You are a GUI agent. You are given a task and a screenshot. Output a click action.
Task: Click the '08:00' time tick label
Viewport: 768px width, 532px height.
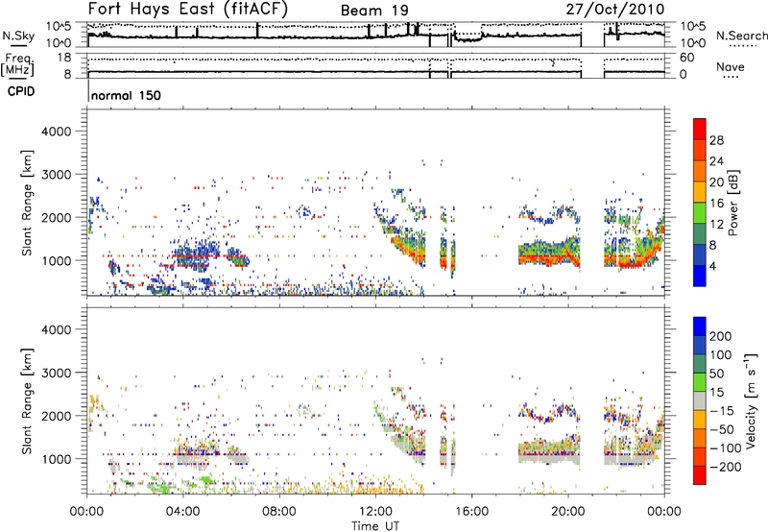click(279, 512)
